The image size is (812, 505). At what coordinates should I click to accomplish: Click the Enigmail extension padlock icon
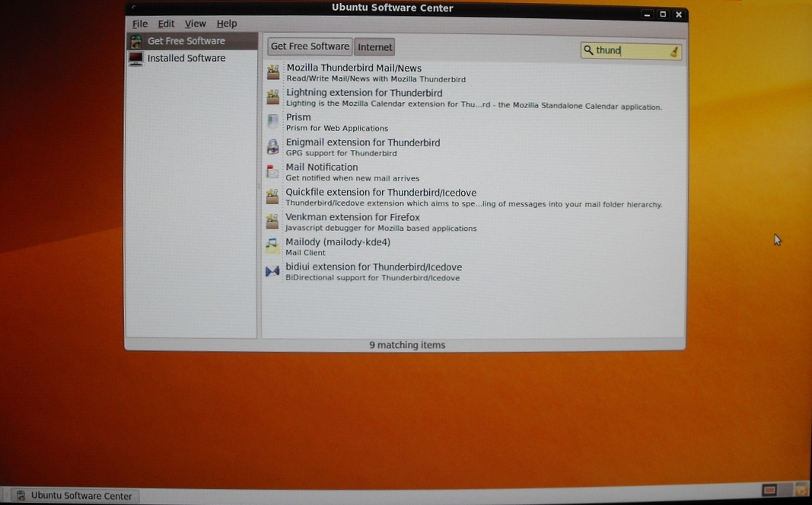pyautogui.click(x=273, y=147)
